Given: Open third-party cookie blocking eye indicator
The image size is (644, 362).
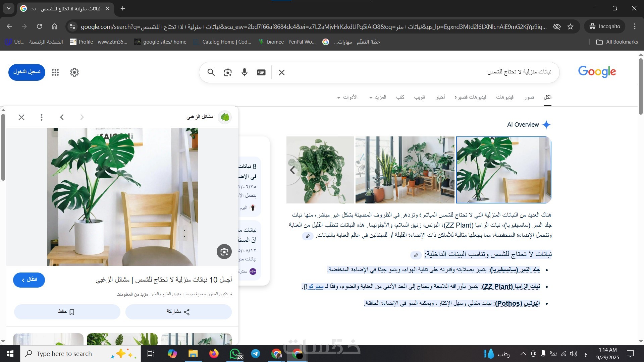Looking at the screenshot, I should (557, 26).
